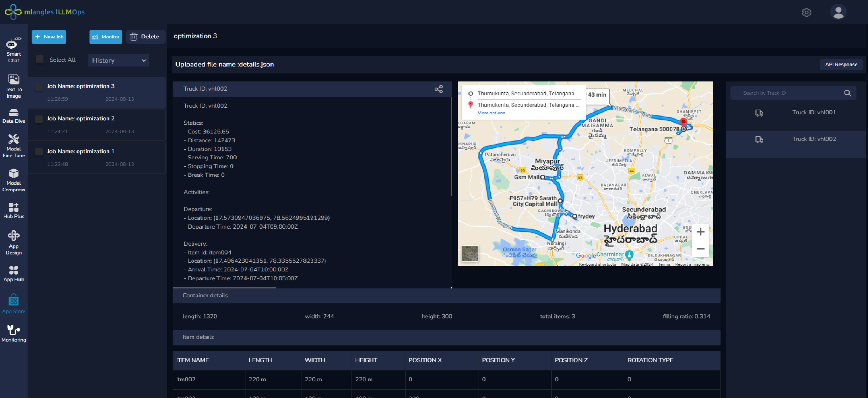868x398 pixels.
Task: Select job optimization 2 in list
Action: [97, 125]
